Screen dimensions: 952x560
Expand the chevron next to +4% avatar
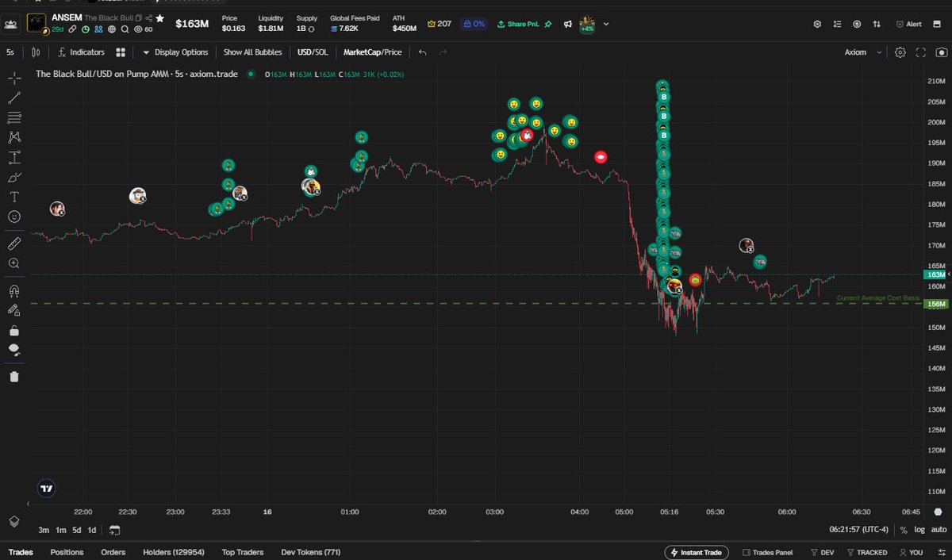click(607, 24)
